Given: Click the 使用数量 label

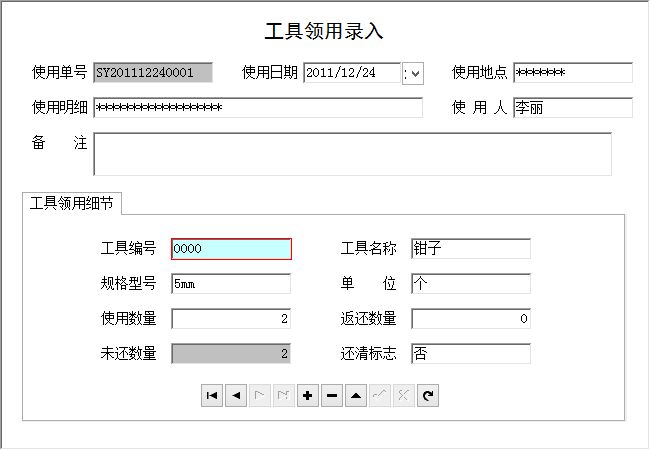Looking at the screenshot, I should [x=129, y=318].
